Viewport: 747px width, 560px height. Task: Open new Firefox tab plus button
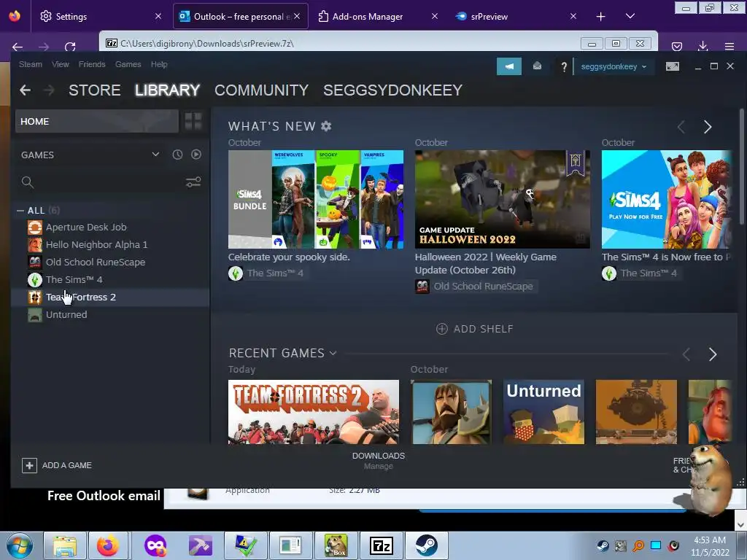tap(601, 17)
